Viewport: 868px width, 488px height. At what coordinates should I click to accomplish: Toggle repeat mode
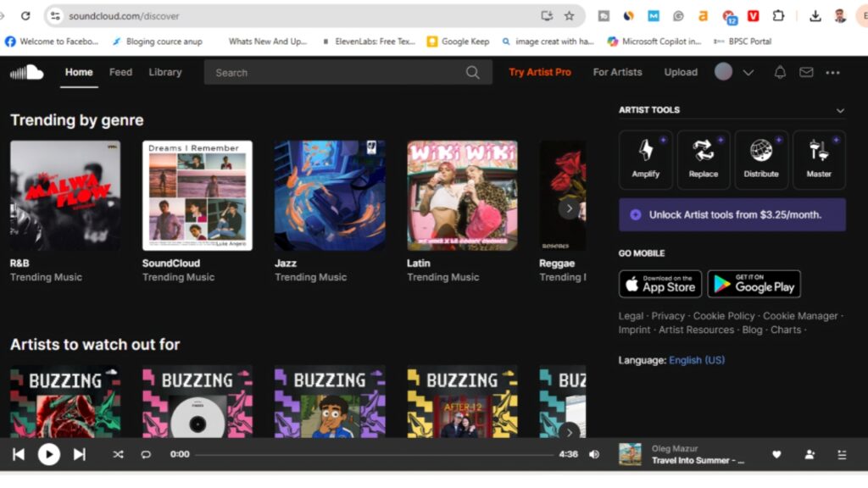point(146,454)
